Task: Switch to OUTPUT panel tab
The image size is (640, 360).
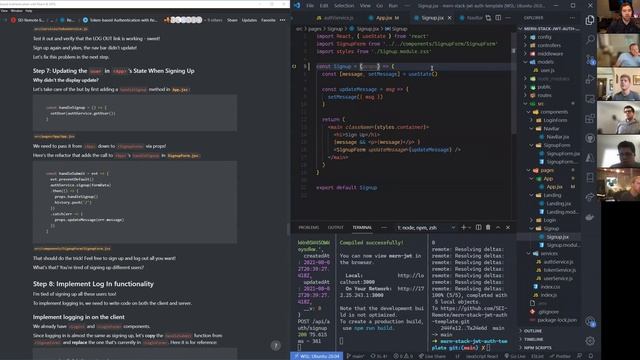Action: 336,227
